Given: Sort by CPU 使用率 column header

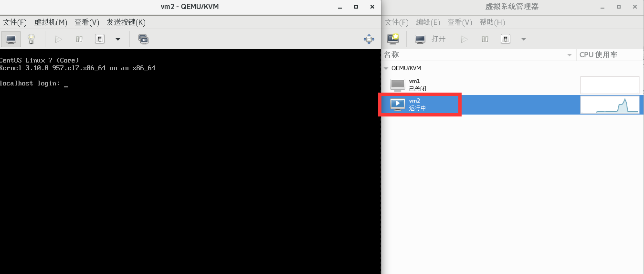Looking at the screenshot, I should tap(610, 55).
